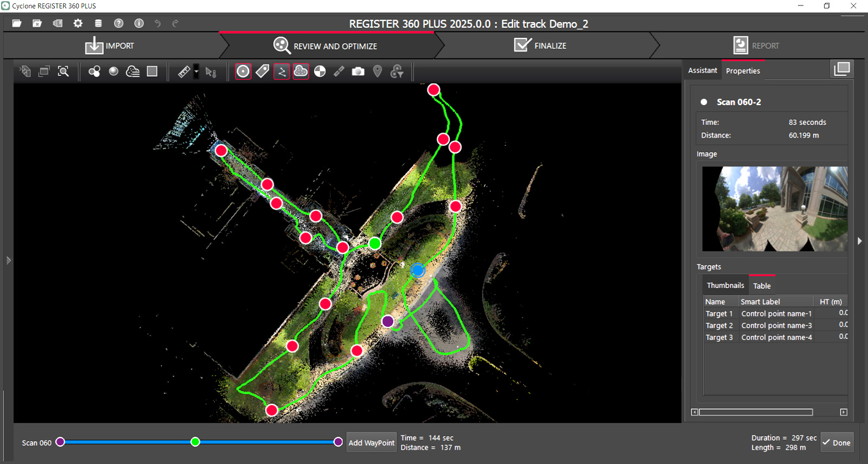Screen dimensions: 868x464
Task: Click the overlapping windows view icon
Action: [x=44, y=71]
